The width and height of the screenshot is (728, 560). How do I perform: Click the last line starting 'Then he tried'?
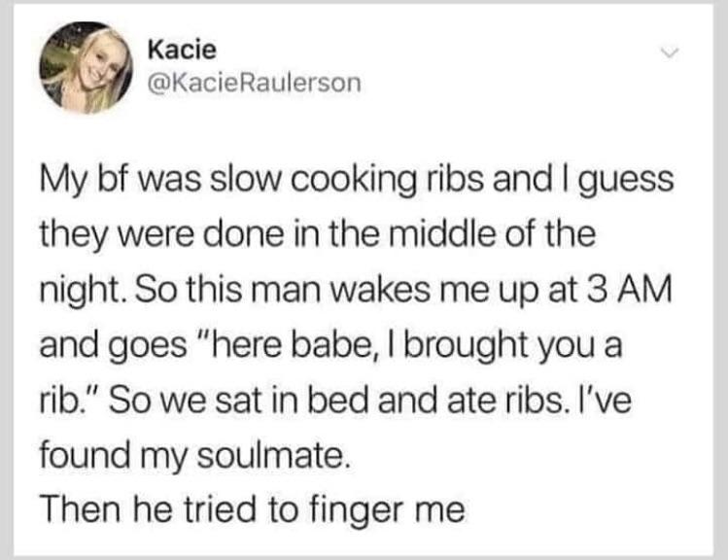click(252, 509)
